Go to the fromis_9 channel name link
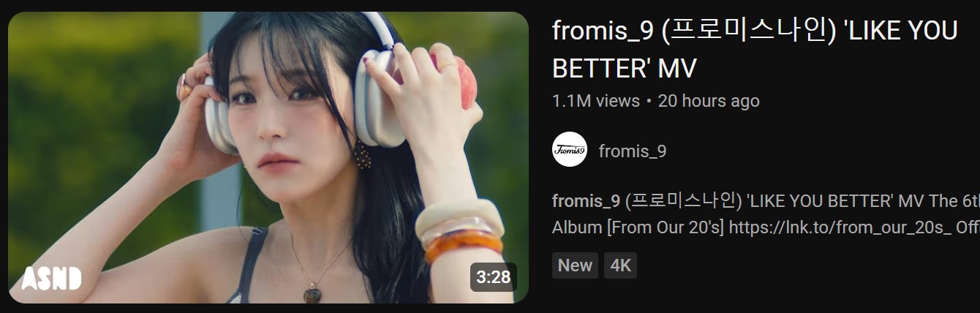 tap(633, 151)
